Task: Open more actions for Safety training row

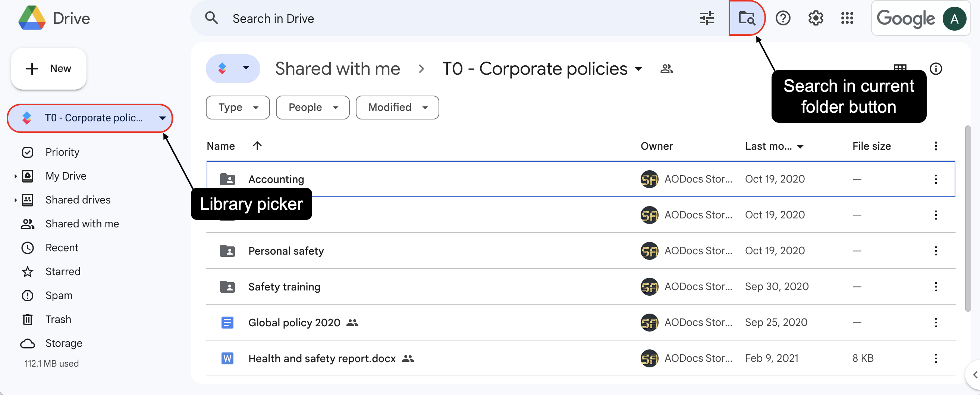Action: 936,286
